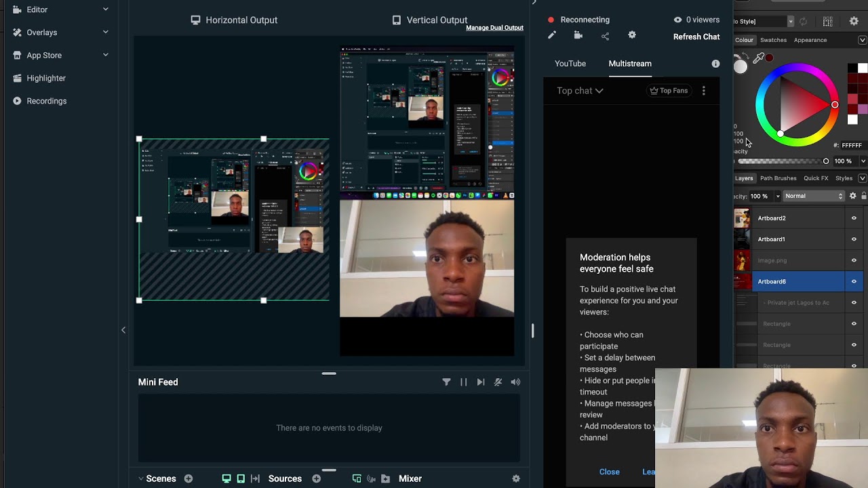Viewport: 868px width, 488px height.
Task: Pick the white swatch beside black
Action: (x=862, y=68)
